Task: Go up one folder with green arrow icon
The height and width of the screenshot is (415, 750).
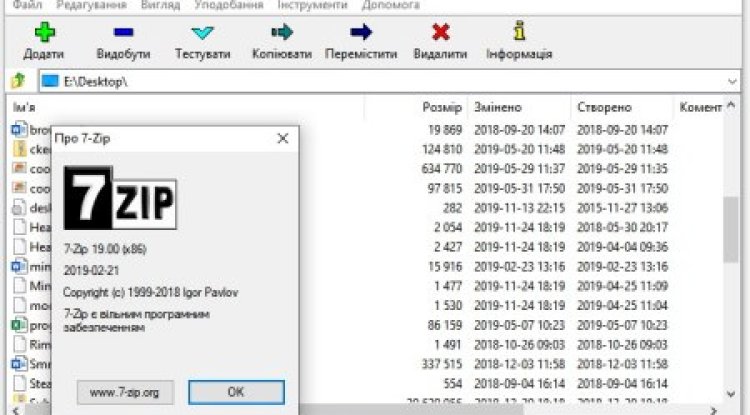Action: (18, 81)
